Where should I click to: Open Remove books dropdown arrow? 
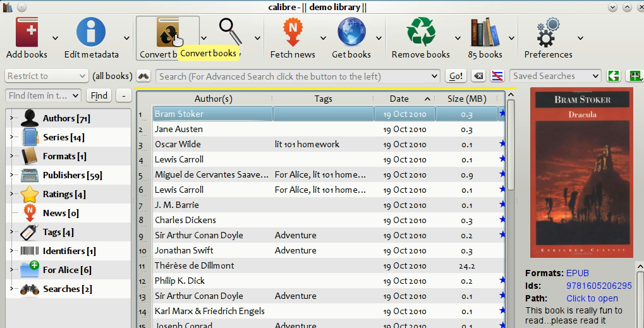(x=458, y=38)
